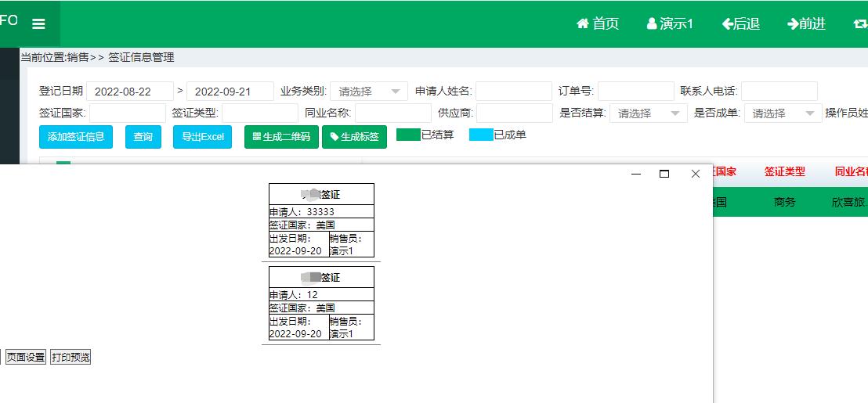Viewport: 868px width, 403px height.
Task: Click the 添加签证信息 button
Action: pos(76,137)
